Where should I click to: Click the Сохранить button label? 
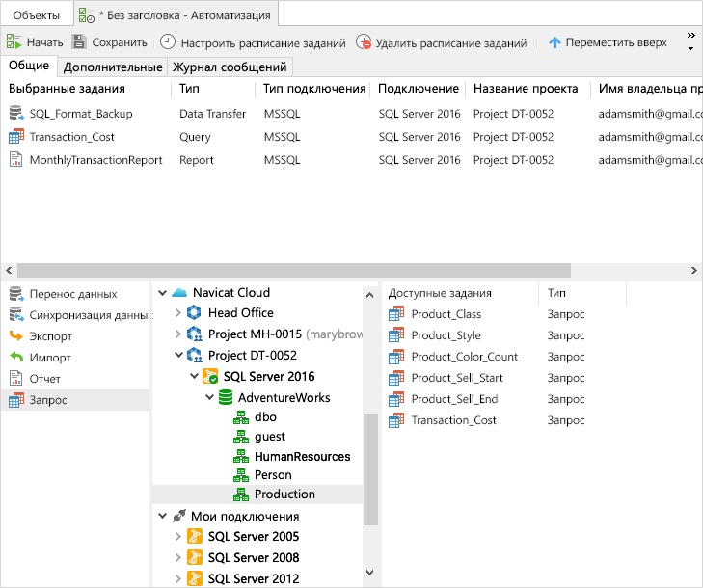coord(120,42)
